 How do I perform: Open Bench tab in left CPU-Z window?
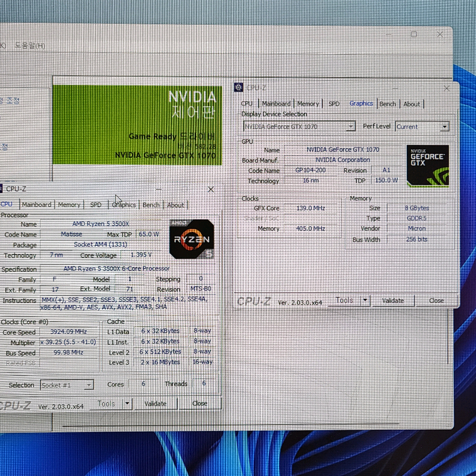click(151, 204)
